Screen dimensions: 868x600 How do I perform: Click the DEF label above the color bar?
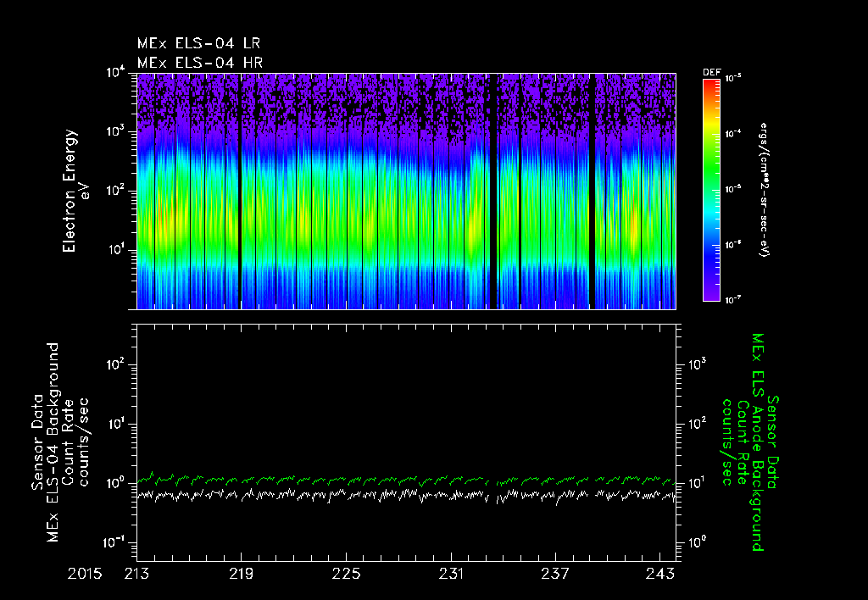711,73
